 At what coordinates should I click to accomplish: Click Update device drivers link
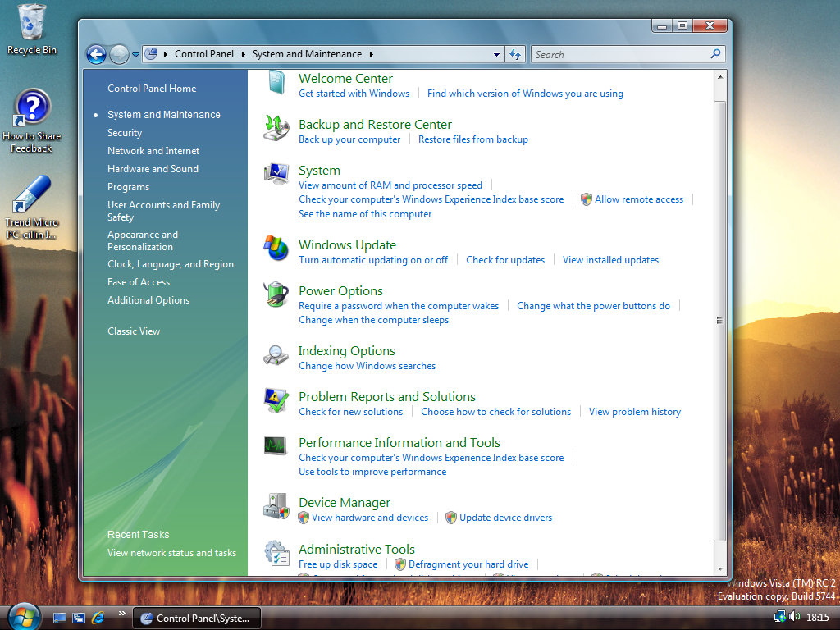coord(505,518)
